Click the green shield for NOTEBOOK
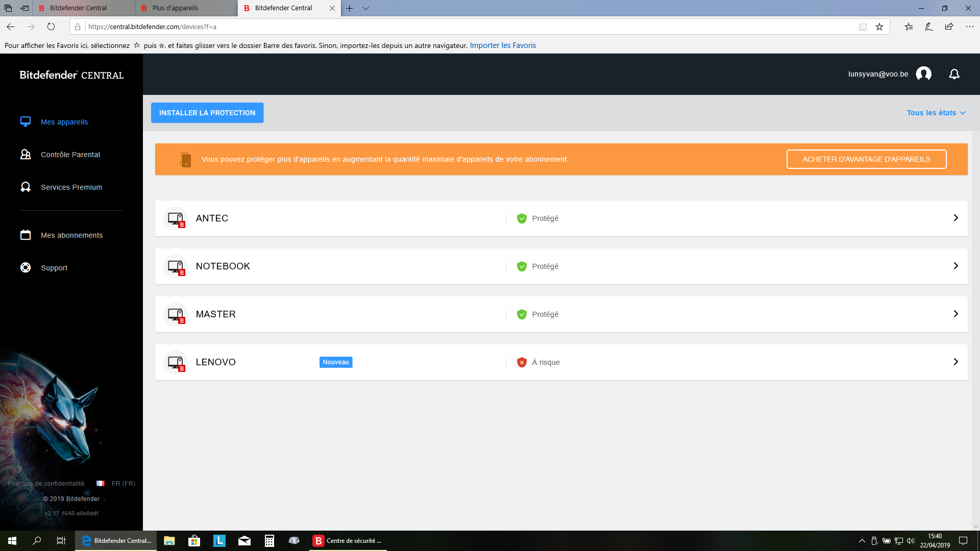 tap(522, 266)
